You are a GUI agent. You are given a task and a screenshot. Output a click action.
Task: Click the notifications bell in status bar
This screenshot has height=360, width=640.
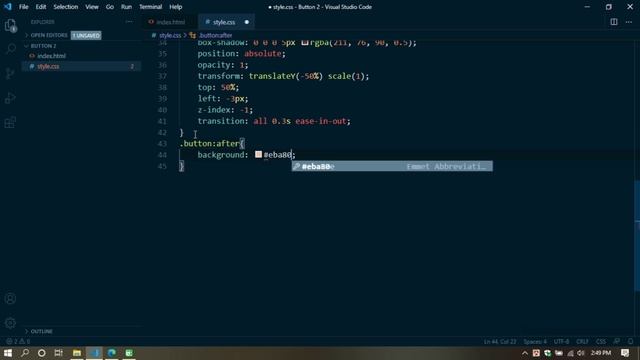(631, 341)
